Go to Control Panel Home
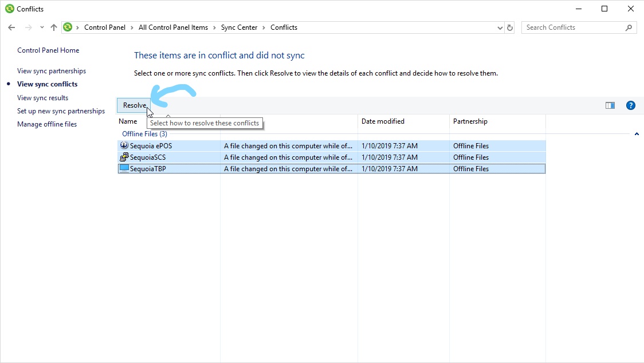 (x=48, y=50)
